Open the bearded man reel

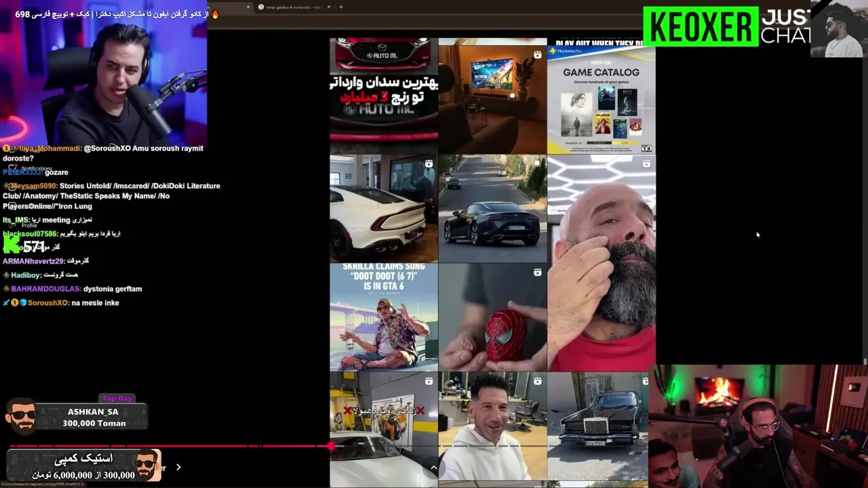pos(601,263)
